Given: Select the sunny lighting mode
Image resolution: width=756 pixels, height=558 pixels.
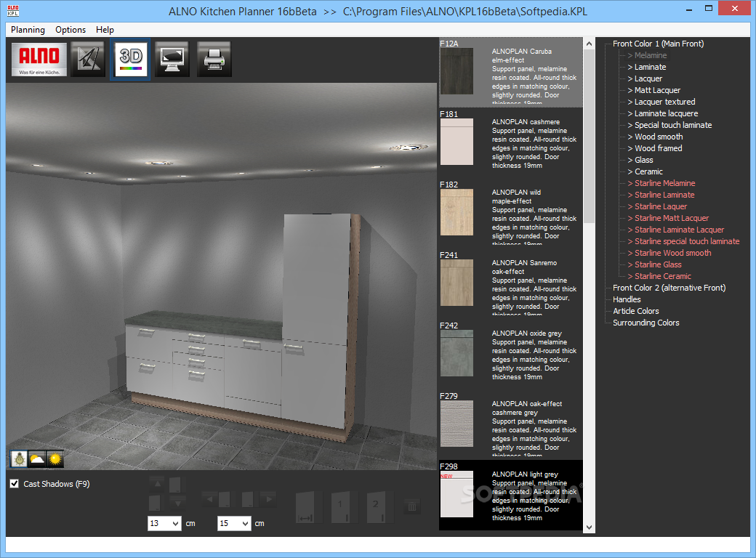Looking at the screenshot, I should (55, 458).
